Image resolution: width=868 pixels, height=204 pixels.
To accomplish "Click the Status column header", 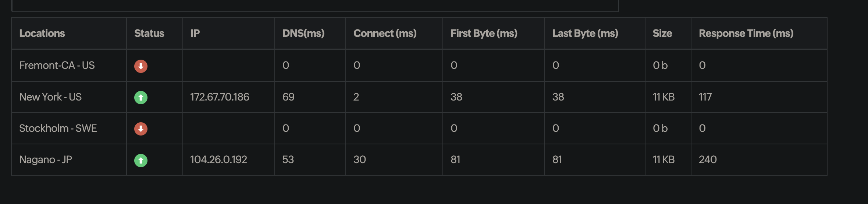I will coord(149,34).
